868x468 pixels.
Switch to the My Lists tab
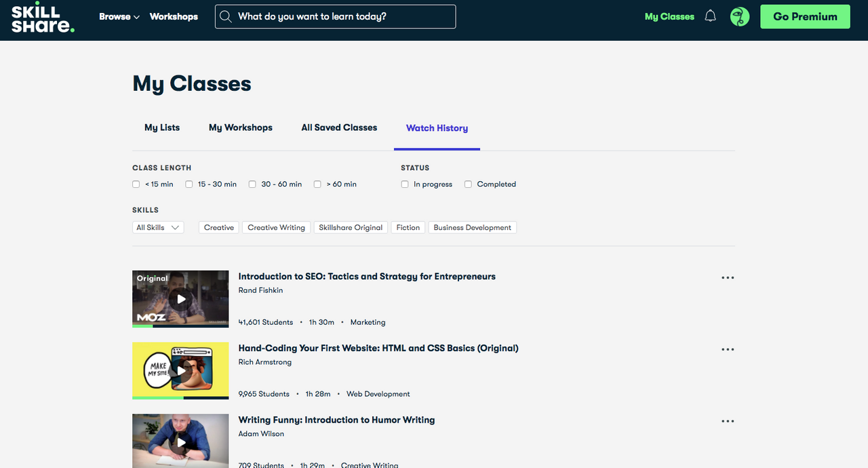tap(162, 128)
